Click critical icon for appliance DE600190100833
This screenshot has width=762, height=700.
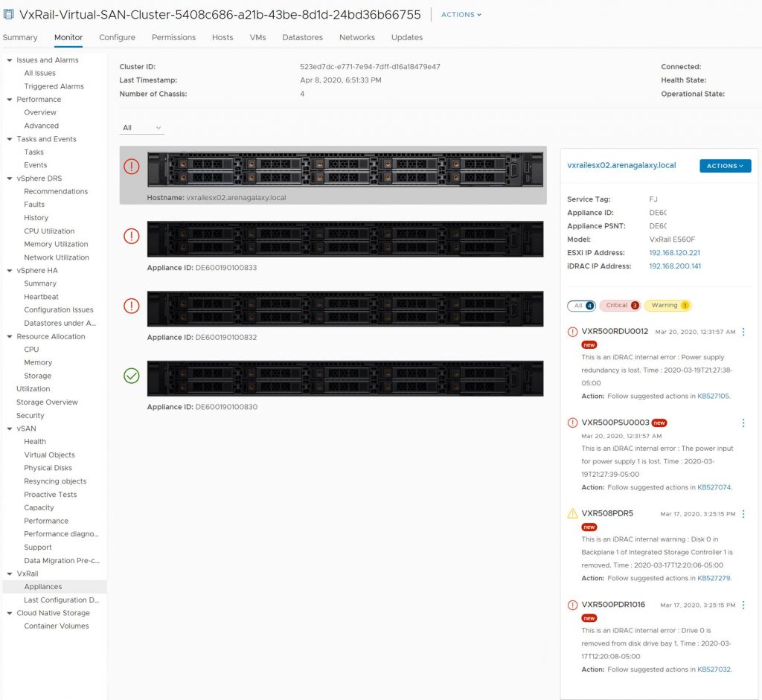[131, 236]
